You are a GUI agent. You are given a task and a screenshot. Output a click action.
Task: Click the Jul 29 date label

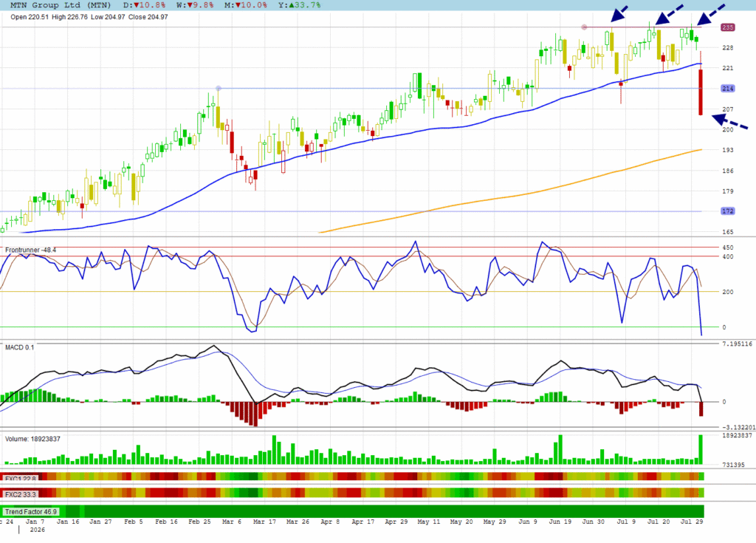point(691,522)
